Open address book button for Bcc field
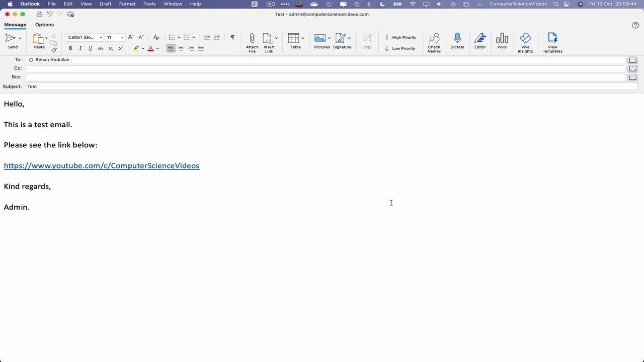644x362 pixels. pyautogui.click(x=632, y=77)
